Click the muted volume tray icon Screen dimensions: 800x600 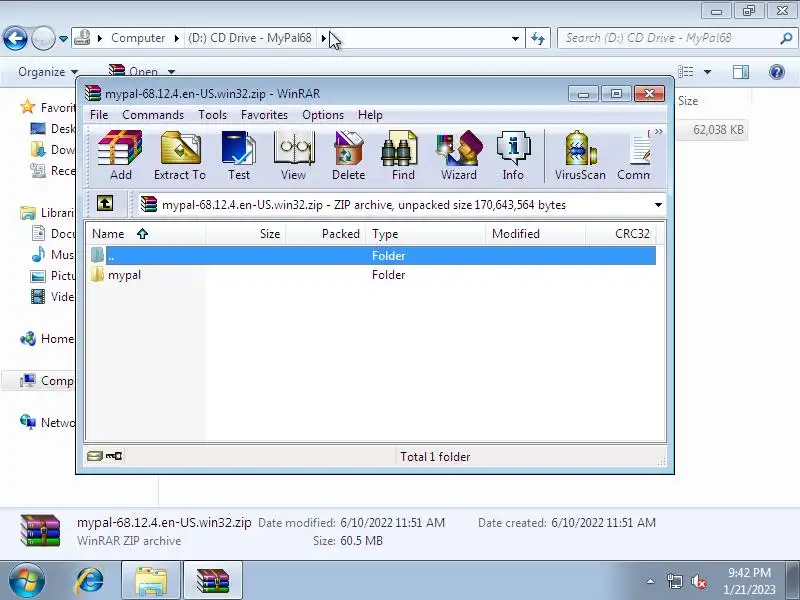point(698,581)
